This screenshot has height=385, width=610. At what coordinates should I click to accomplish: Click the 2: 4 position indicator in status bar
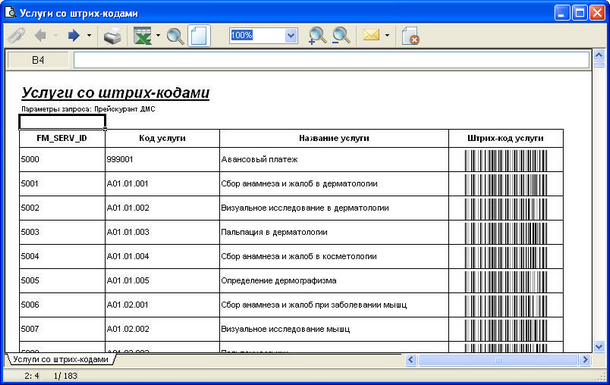32,376
